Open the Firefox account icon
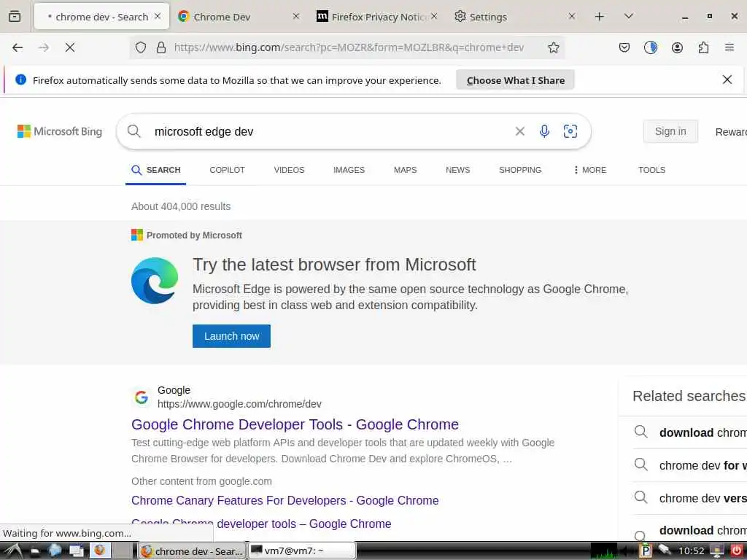747x560 pixels. (x=677, y=47)
